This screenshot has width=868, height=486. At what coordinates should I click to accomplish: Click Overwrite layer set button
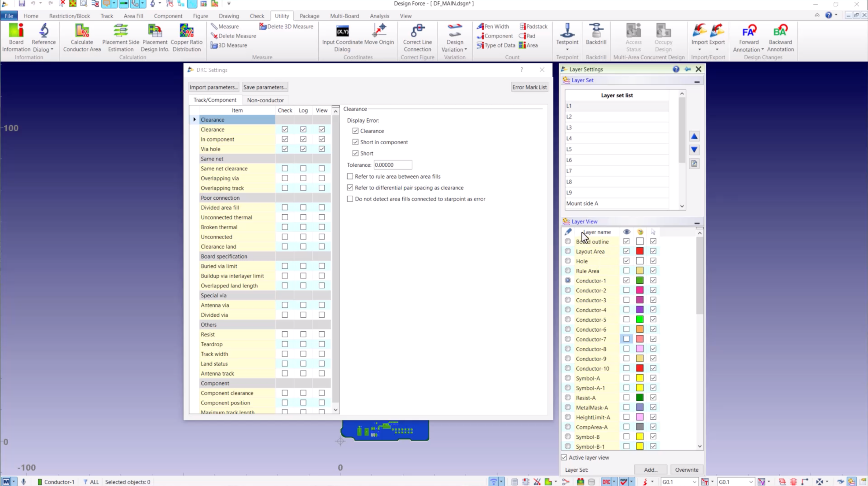tap(687, 470)
